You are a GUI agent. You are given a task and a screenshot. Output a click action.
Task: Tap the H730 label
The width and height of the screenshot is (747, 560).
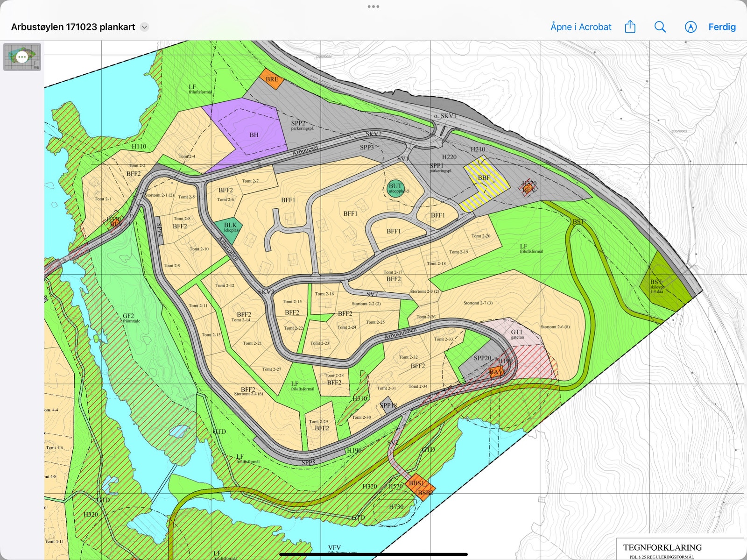pyautogui.click(x=396, y=506)
